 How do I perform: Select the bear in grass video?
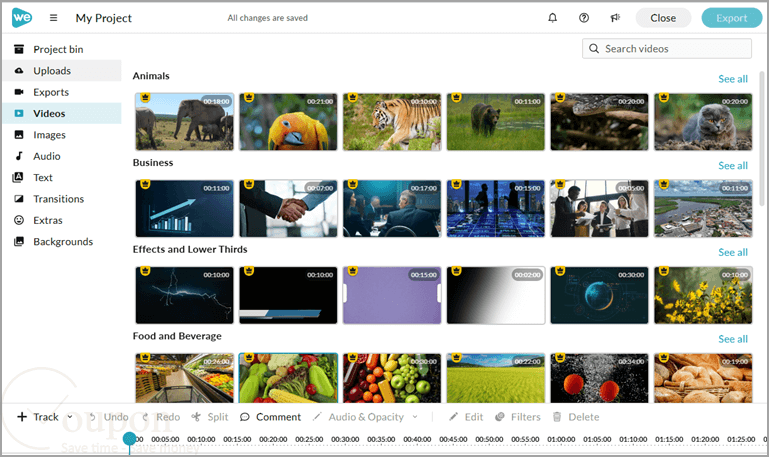pos(496,122)
